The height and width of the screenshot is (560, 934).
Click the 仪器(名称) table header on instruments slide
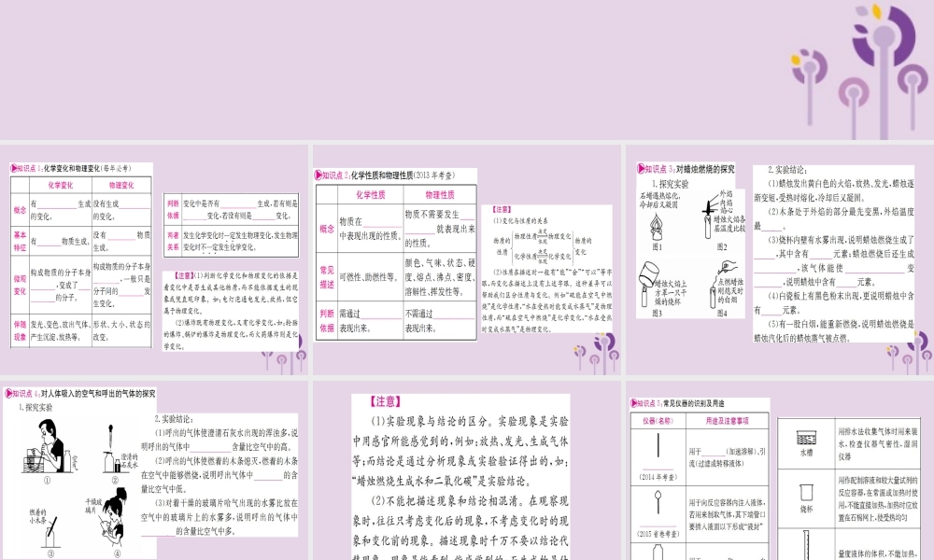(658, 421)
